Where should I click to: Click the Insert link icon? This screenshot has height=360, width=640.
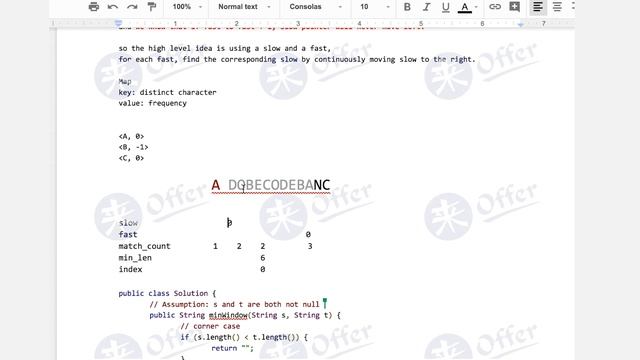495,7
